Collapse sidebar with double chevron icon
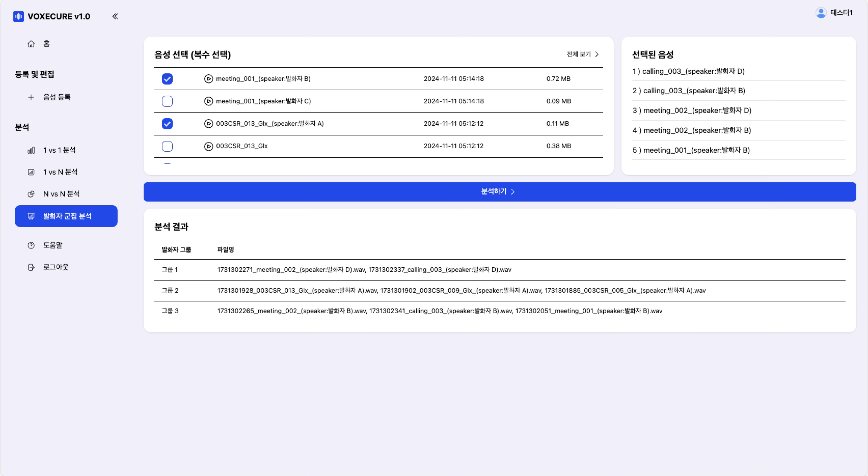Viewport: 868px width, 476px height. 115,16
